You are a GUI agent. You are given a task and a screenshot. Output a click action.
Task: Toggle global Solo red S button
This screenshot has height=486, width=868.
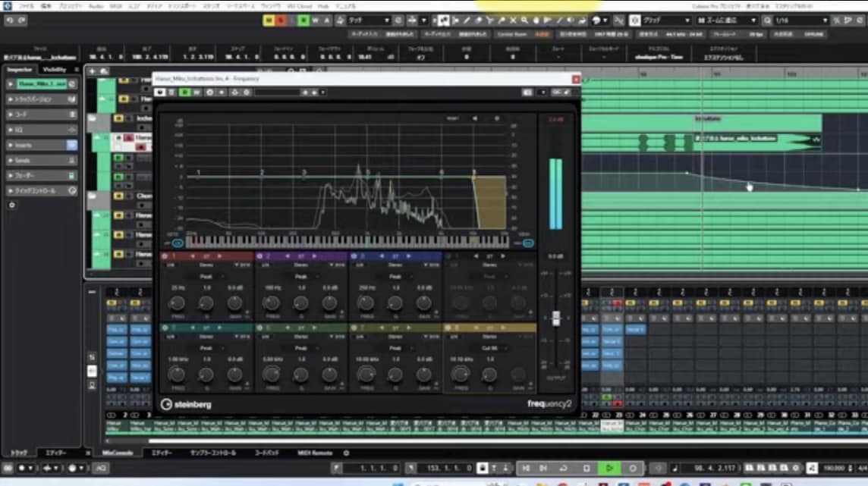(281, 20)
